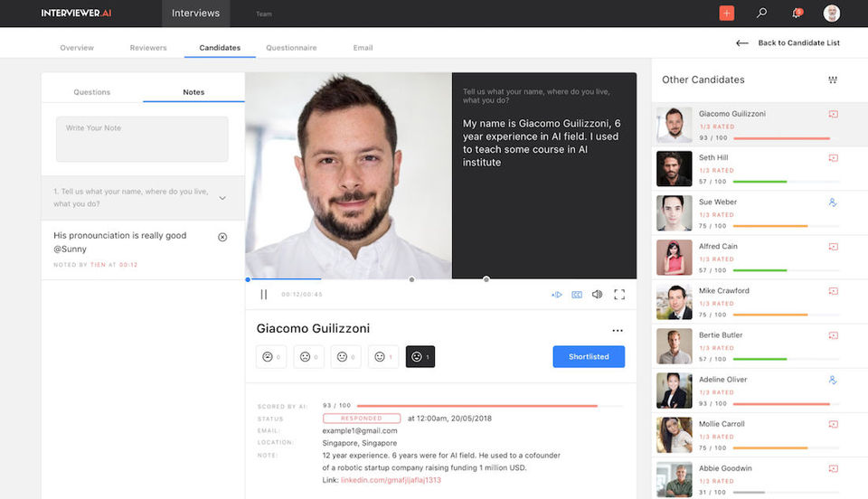Click the main candidate video frame
The width and height of the screenshot is (868, 499).
click(x=349, y=175)
